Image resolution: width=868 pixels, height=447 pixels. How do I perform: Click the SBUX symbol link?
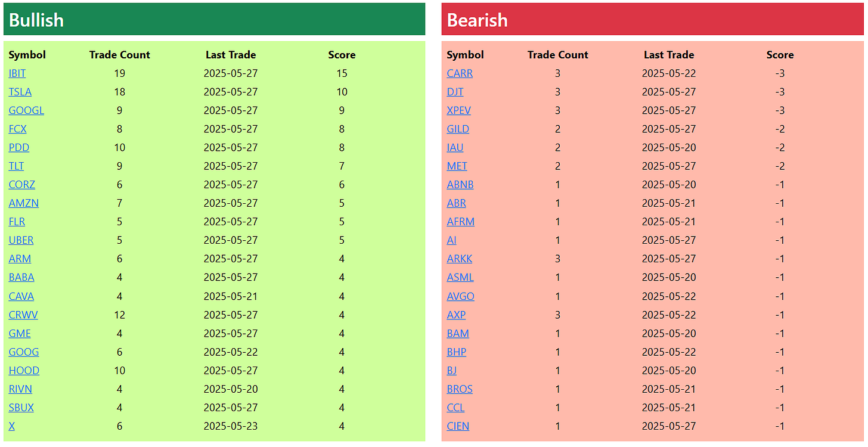pos(21,408)
